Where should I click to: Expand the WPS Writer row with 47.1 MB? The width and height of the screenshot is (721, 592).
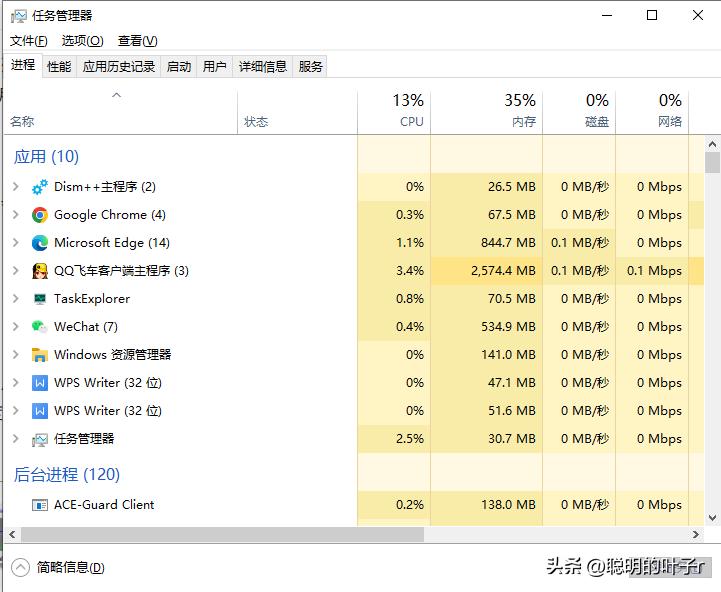pyautogui.click(x=16, y=383)
